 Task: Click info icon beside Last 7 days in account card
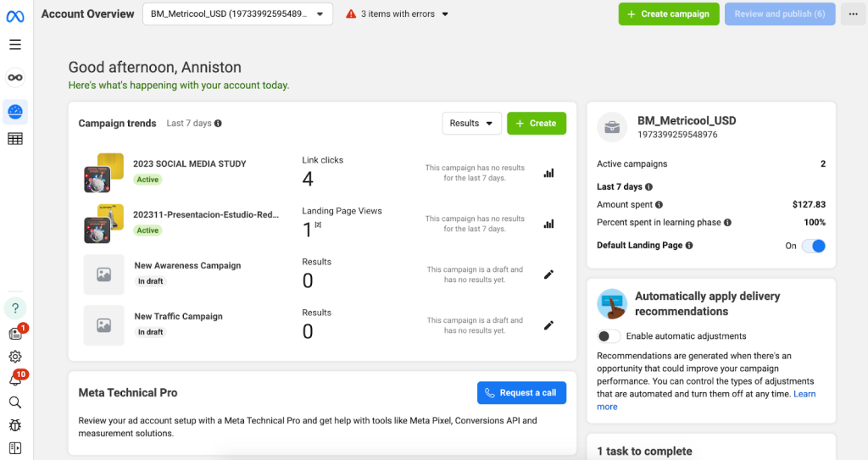pyautogui.click(x=648, y=187)
